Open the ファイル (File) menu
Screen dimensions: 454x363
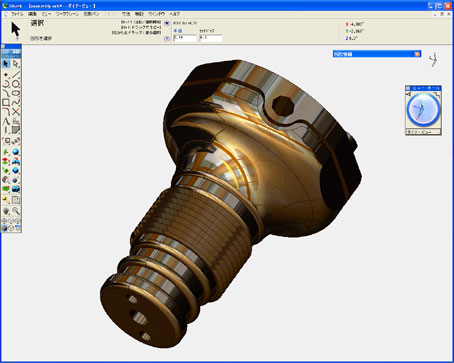tap(17, 14)
